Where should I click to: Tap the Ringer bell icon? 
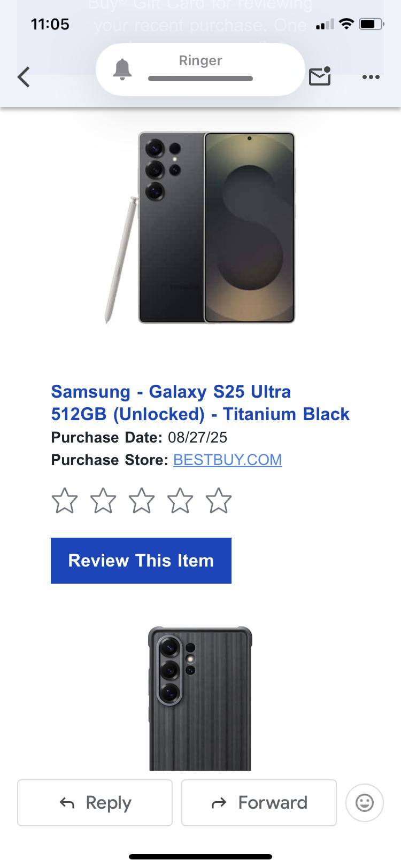coord(122,69)
